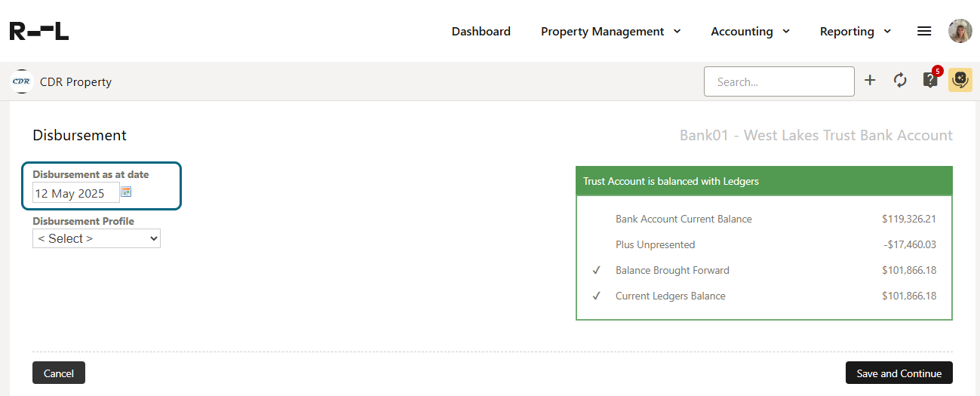Click the Balance Brought Forward checkmark

pyautogui.click(x=596, y=270)
